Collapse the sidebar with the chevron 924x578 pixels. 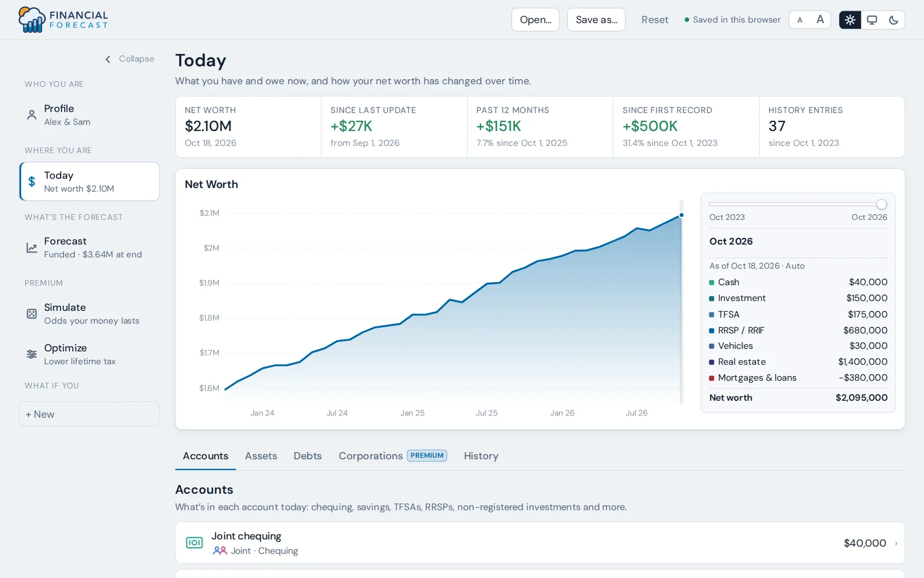(x=108, y=59)
